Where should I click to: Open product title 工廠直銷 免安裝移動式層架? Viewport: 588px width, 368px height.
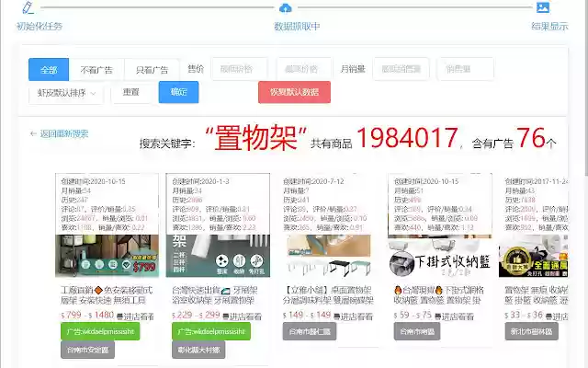(x=107, y=295)
